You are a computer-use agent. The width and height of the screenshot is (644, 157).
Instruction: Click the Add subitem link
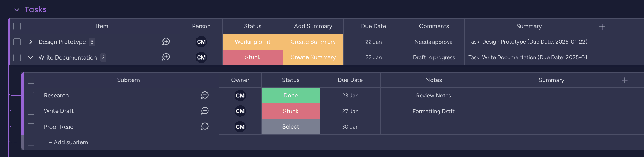[x=68, y=142]
